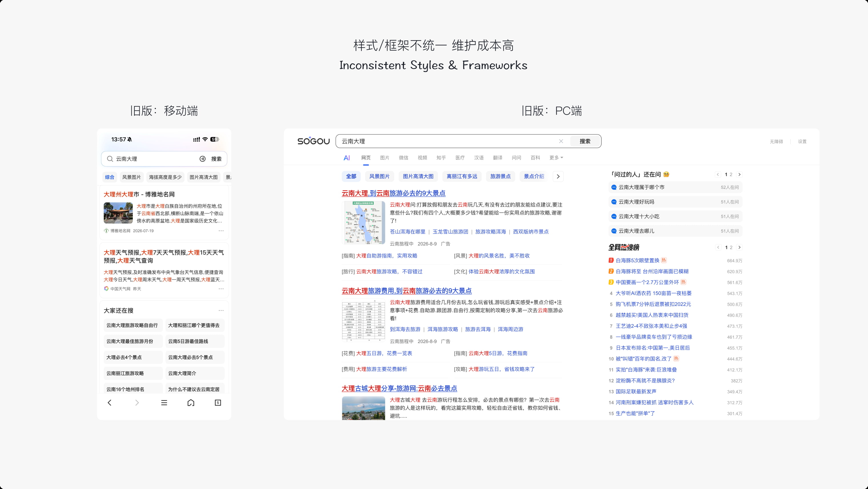This screenshot has width=868, height=489.
Task: Open the 设置 link at top right
Action: [802, 142]
